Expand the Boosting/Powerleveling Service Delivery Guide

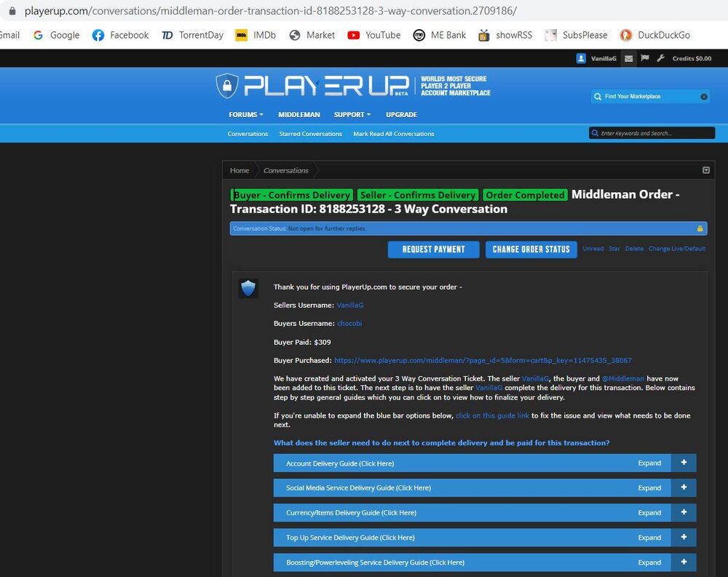(485, 562)
